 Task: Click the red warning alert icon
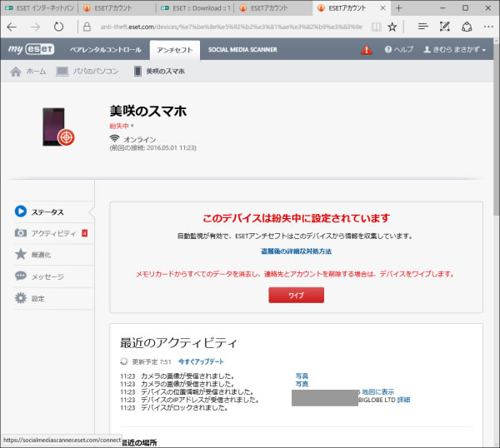tap(367, 50)
